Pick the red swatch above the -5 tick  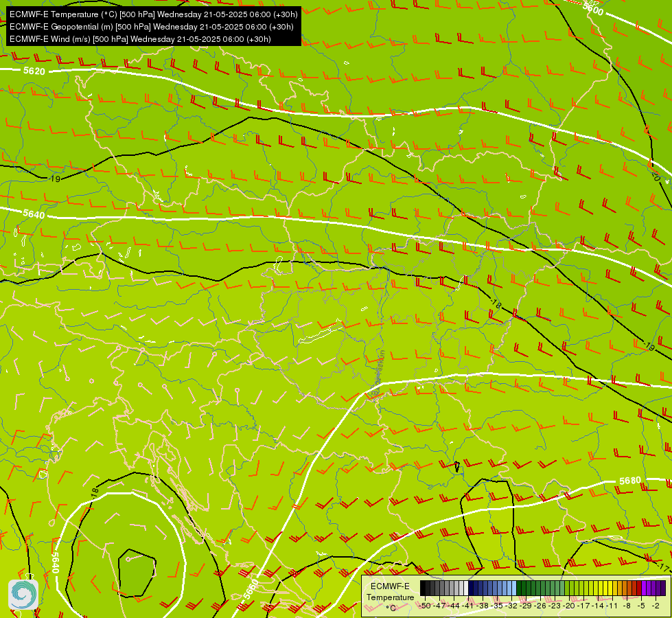tap(639, 588)
